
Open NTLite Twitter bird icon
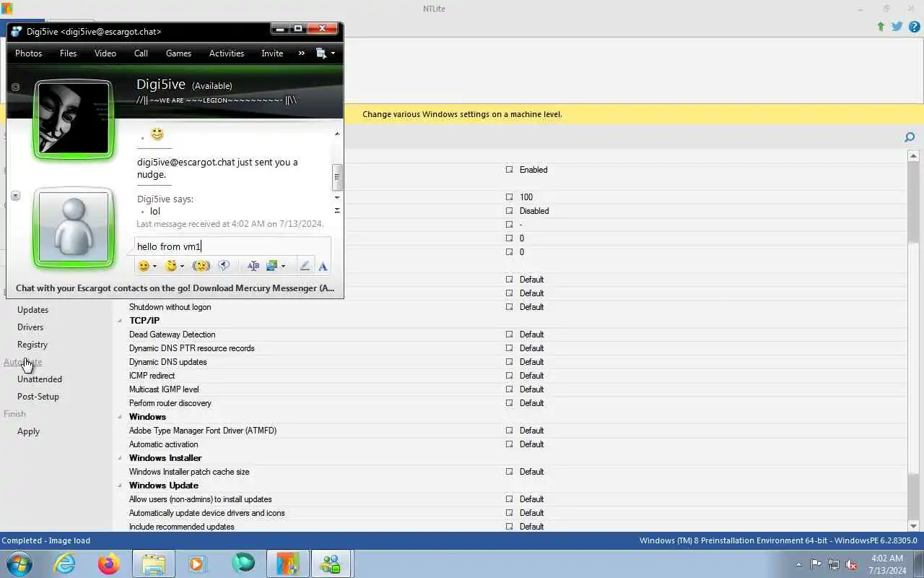897,27
